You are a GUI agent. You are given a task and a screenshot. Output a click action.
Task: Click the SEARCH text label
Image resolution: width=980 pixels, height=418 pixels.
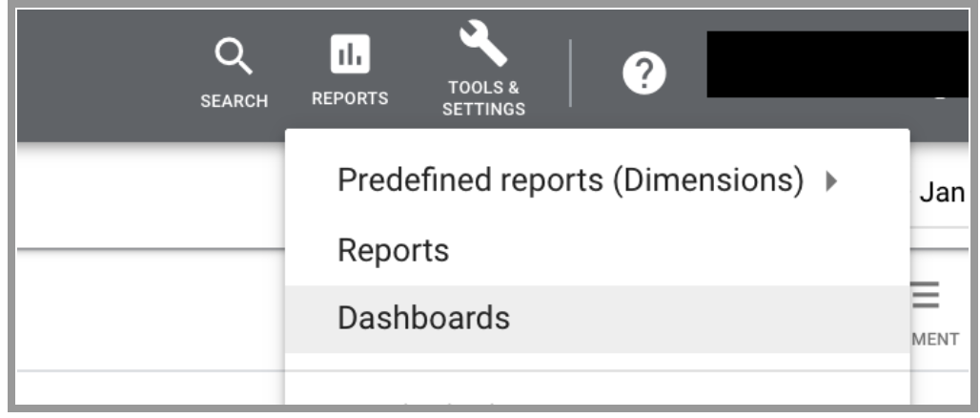(234, 101)
